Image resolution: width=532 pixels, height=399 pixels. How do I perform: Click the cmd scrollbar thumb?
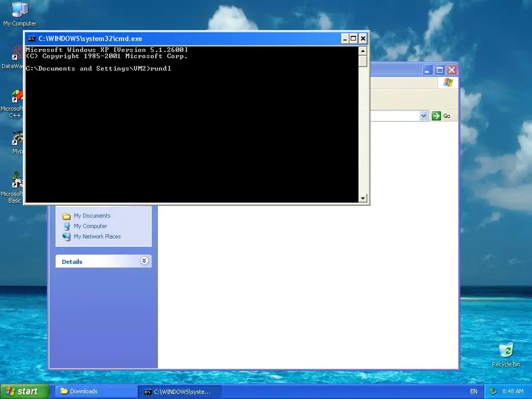click(363, 61)
